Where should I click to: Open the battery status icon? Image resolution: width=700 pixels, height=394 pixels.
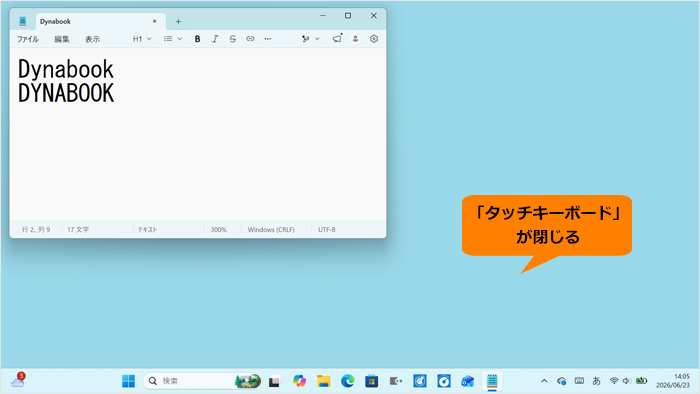(642, 381)
